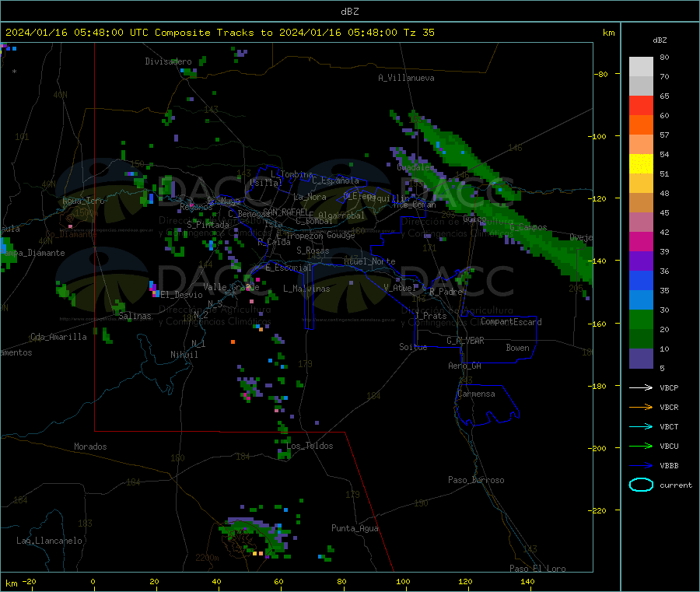Click the Morados location label
Viewport: 700px width, 592px height.
(90, 447)
